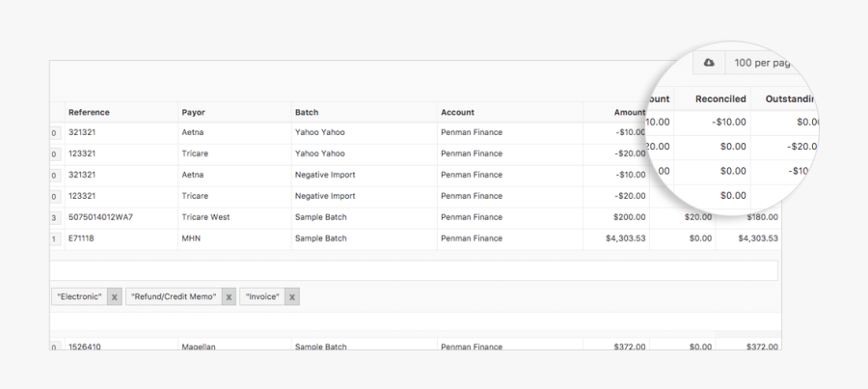This screenshot has width=868, height=389.
Task: Sort by the Reconciled column header
Action: click(x=719, y=98)
